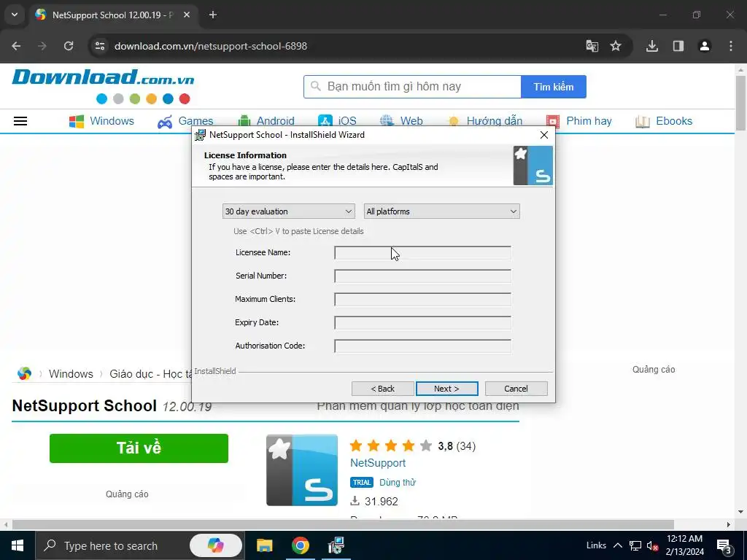Click the URL in the address bar
Image resolution: width=747 pixels, height=560 pixels.
[x=211, y=46]
